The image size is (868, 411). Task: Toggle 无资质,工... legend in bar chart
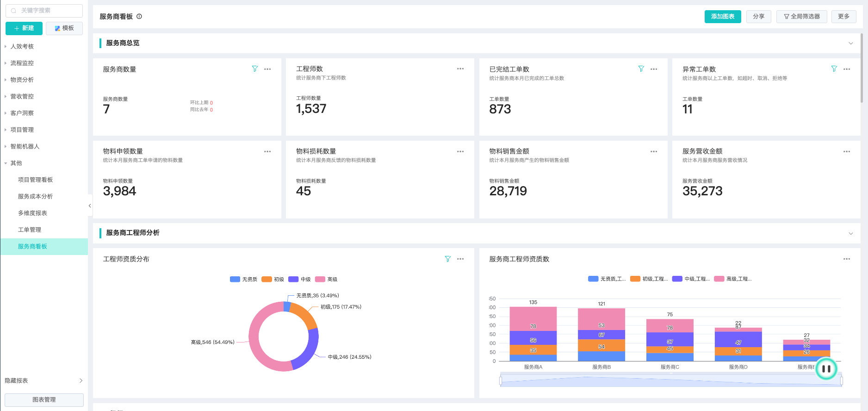[607, 279]
